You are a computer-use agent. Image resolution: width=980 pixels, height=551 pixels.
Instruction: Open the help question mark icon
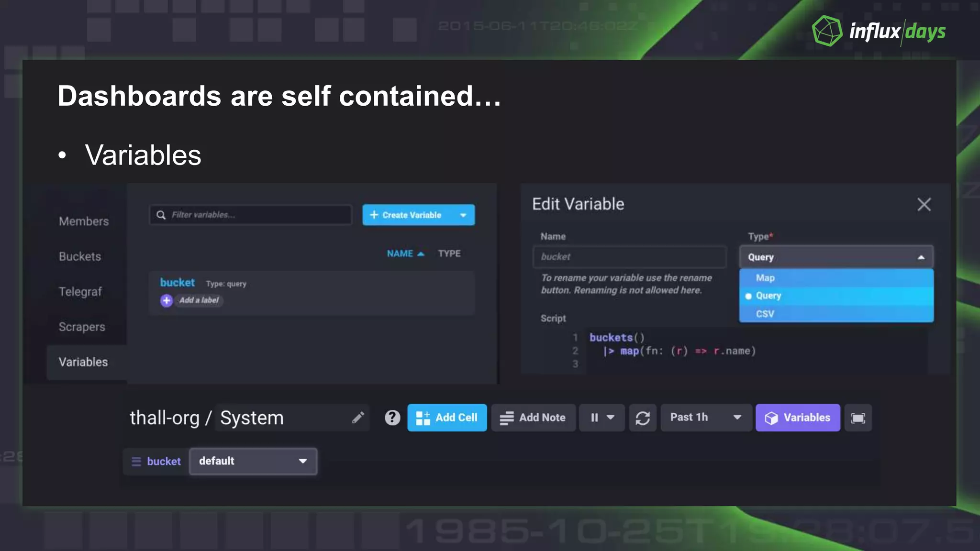tap(392, 418)
